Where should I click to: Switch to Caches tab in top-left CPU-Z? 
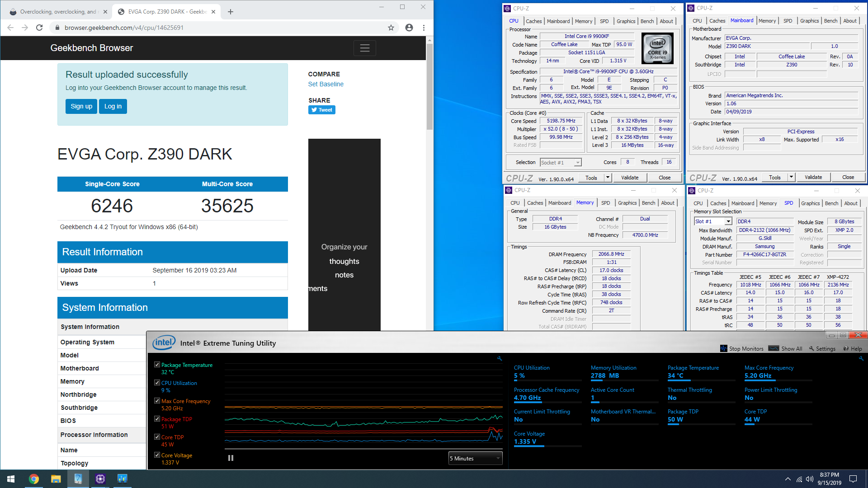pyautogui.click(x=533, y=21)
